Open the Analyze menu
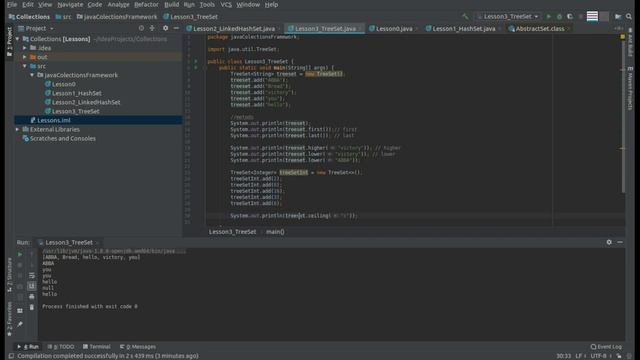The image size is (640, 360). click(x=118, y=4)
